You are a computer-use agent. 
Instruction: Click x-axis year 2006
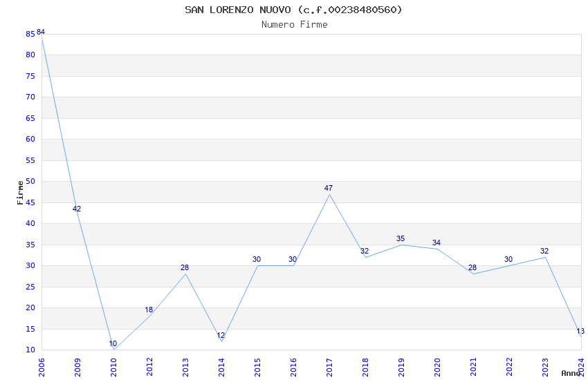(42, 367)
